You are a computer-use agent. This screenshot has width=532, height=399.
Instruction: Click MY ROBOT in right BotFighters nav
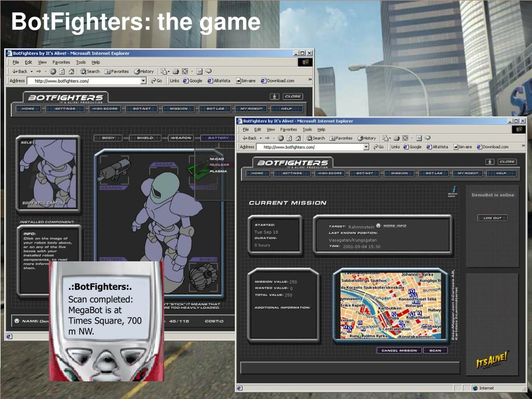click(x=468, y=174)
